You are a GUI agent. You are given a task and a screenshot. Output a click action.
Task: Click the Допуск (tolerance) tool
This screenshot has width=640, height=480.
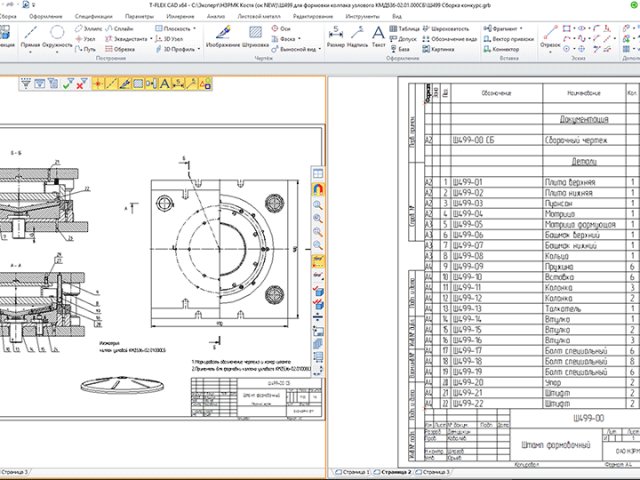[x=403, y=39]
